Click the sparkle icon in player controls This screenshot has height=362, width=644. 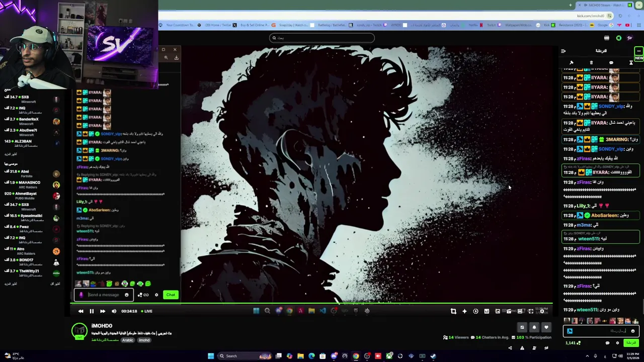pos(464,311)
